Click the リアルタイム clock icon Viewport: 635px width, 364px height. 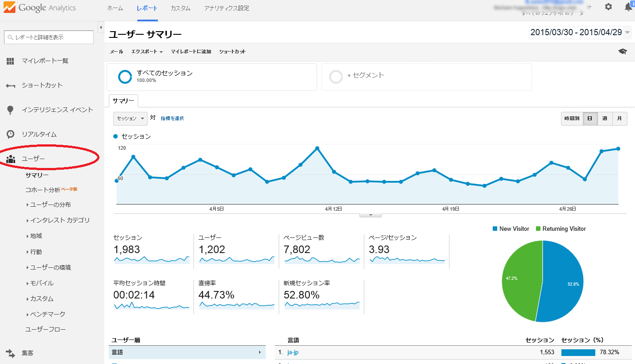pyautogui.click(x=10, y=134)
